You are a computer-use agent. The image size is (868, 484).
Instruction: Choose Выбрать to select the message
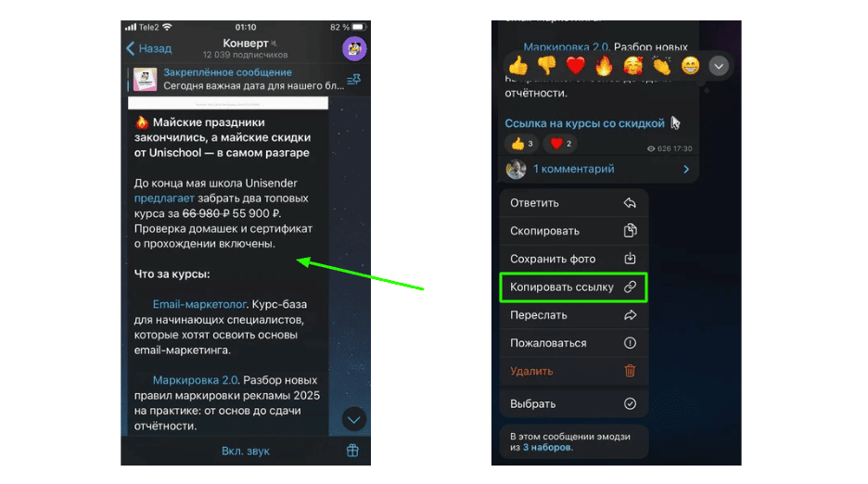pos(573,403)
